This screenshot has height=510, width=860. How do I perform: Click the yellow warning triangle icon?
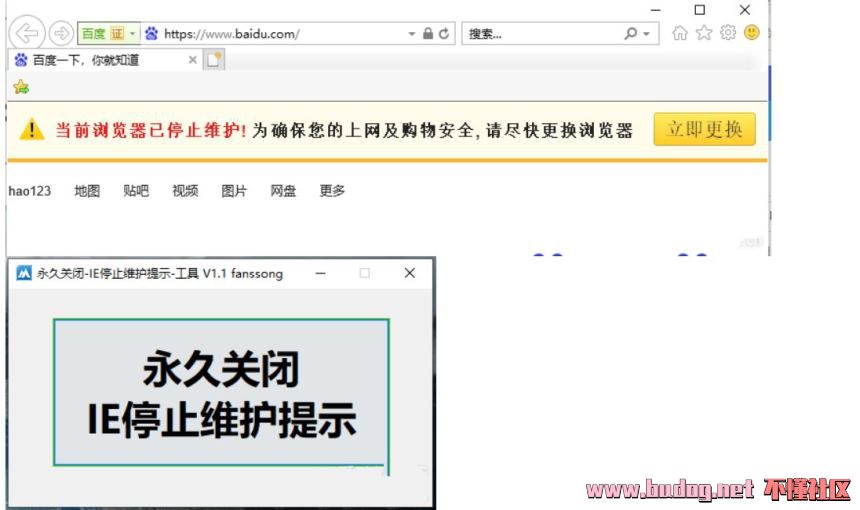[31, 129]
